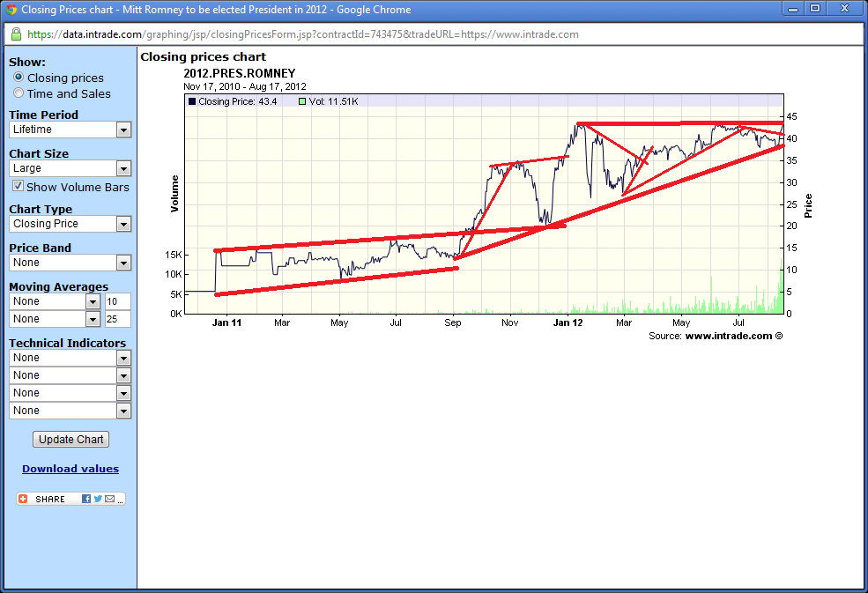Click the date range Nov 17, 2010 - Aug 17, 2012
The height and width of the screenshot is (593, 868).
coord(245,86)
